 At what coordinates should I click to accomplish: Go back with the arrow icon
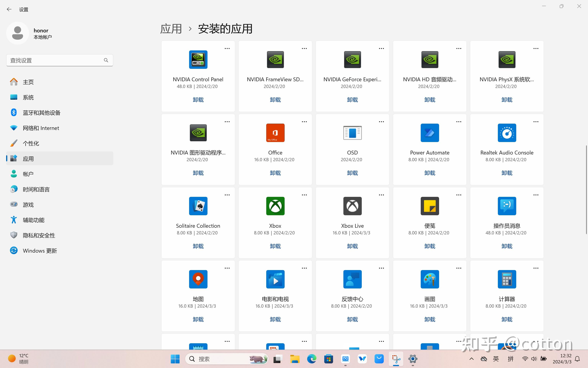click(9, 9)
